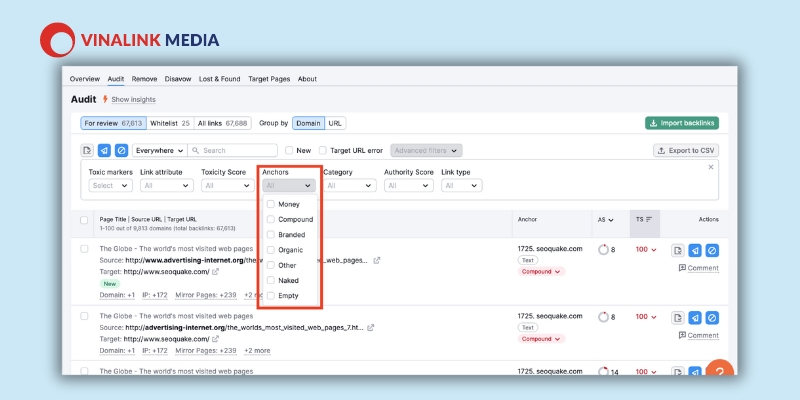
Task: Open the Everywhere scope dropdown
Action: [160, 151]
